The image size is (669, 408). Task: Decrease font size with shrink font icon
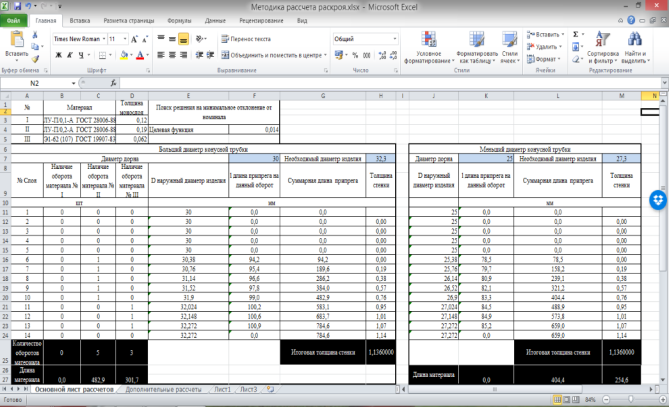145,39
